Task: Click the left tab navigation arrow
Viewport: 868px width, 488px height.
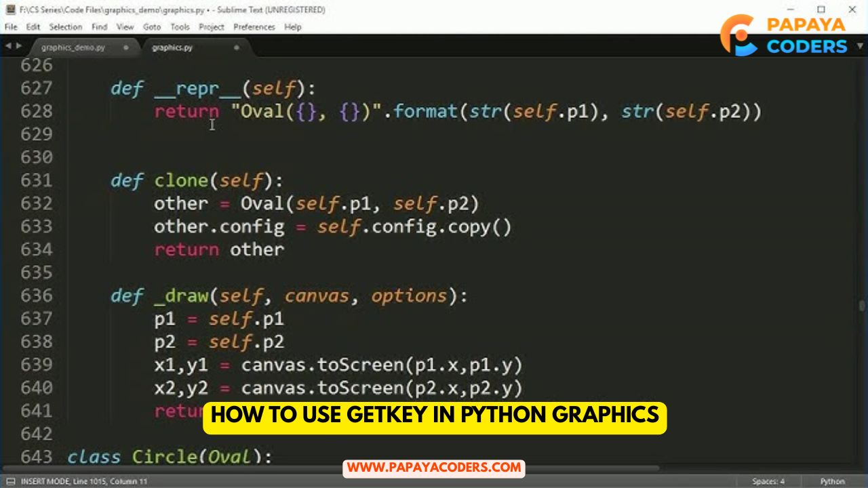Action: coord(8,47)
